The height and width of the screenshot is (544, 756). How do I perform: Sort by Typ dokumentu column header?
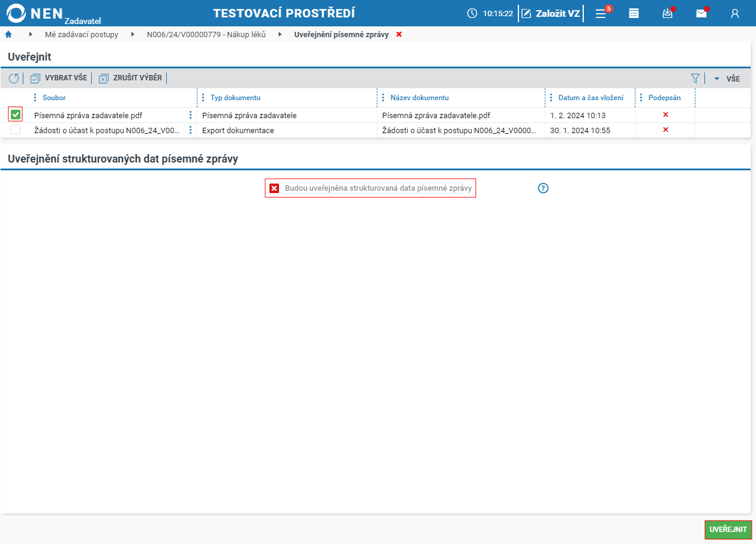point(235,98)
